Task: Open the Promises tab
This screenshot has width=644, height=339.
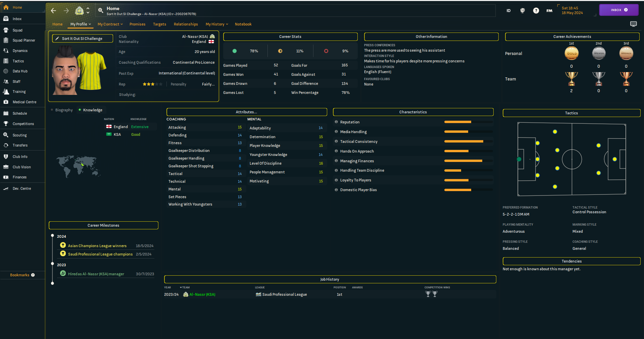Action: [x=137, y=24]
